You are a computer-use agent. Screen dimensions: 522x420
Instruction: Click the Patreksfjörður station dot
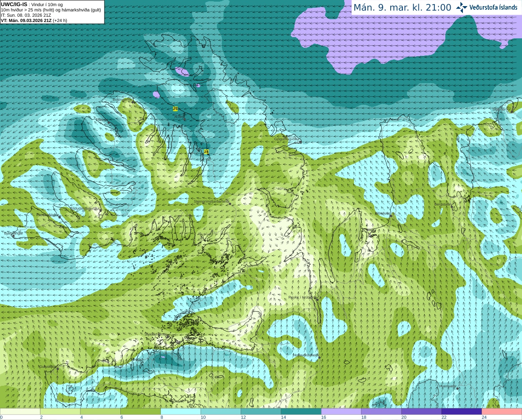click(60, 217)
